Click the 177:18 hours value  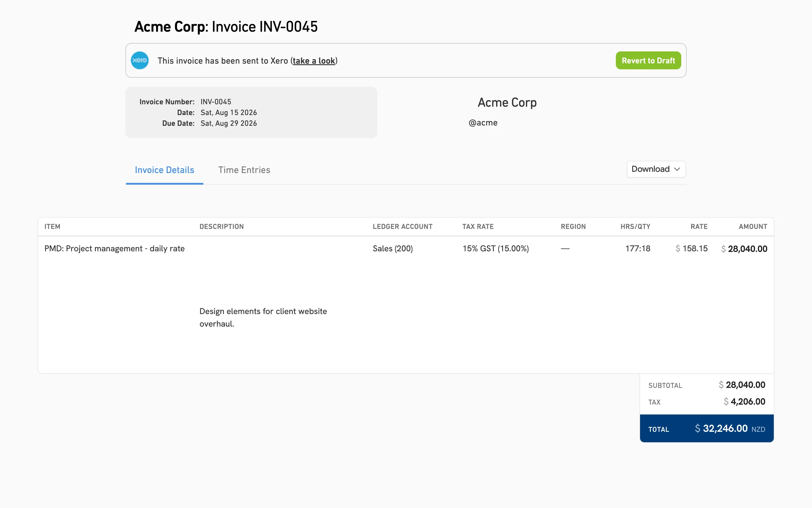(x=638, y=249)
